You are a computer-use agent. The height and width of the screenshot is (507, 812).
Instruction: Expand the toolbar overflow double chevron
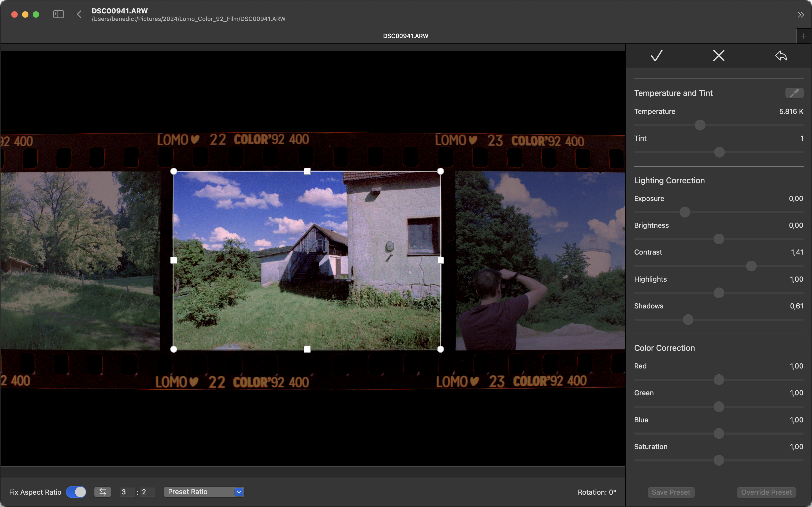pyautogui.click(x=800, y=15)
